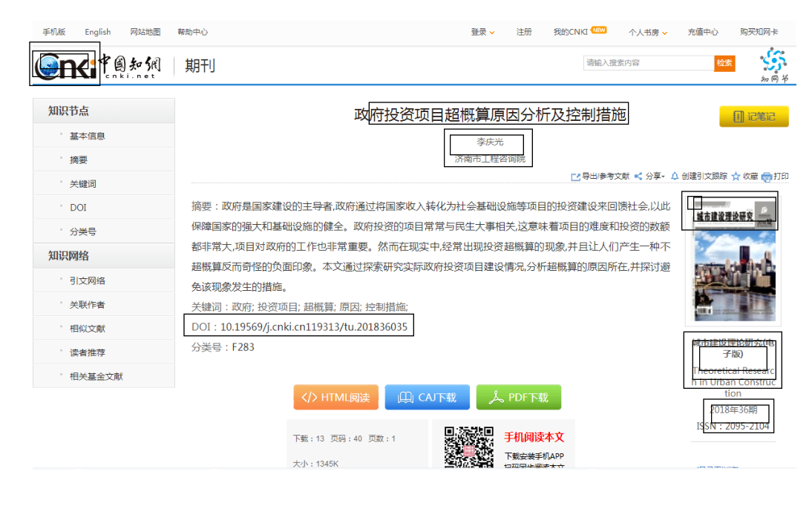The image size is (812, 506).
Task: Click the star icon to favorite article
Action: point(736,177)
